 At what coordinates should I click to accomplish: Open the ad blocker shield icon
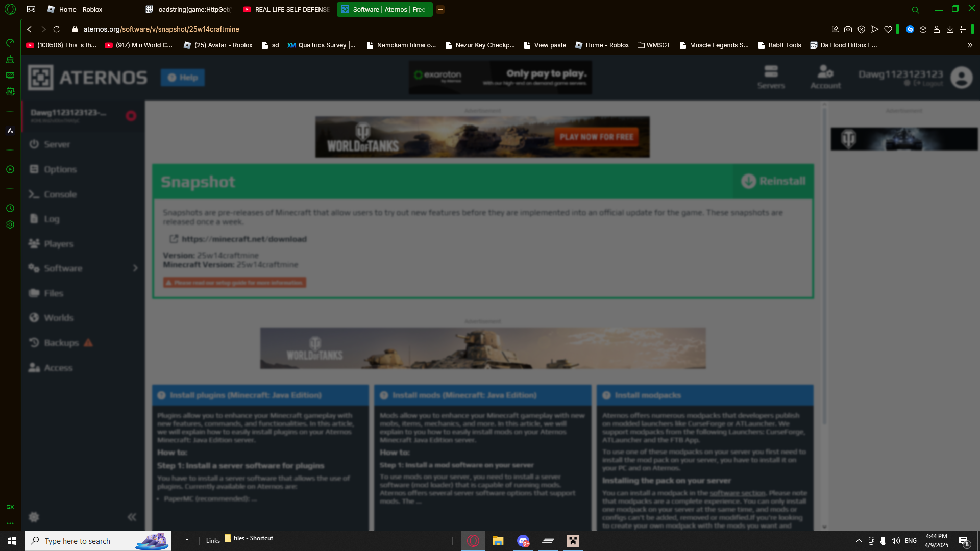click(x=862, y=29)
